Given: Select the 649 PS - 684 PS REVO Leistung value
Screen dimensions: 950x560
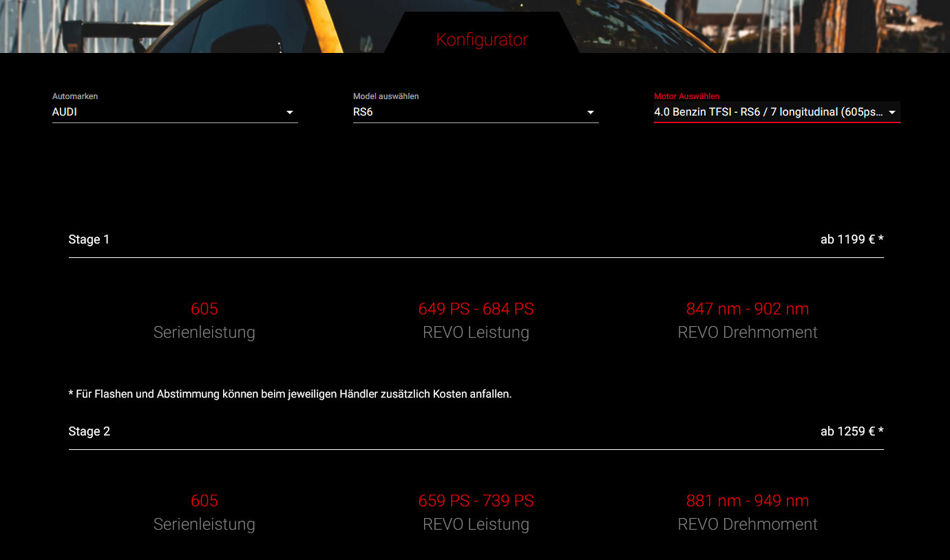Looking at the screenshot, I should click(x=476, y=309).
